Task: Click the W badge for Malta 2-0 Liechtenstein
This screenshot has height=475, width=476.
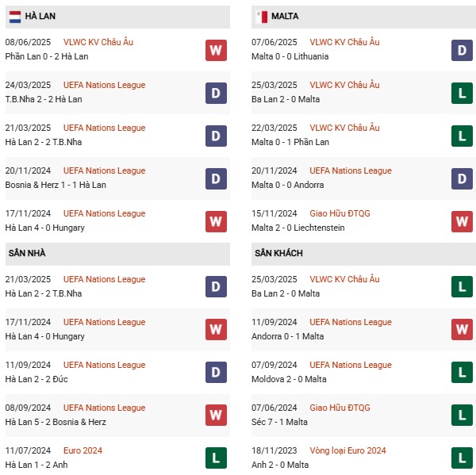Action: pyautogui.click(x=462, y=221)
